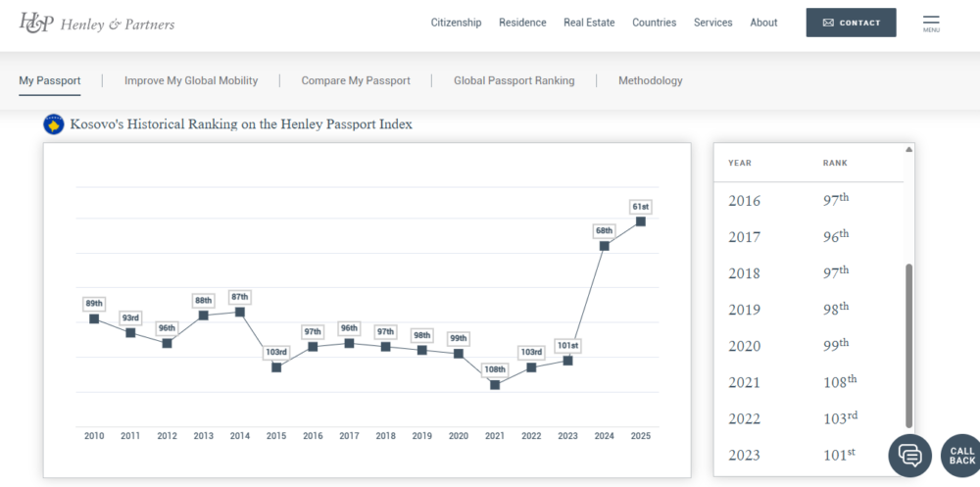Image resolution: width=980 pixels, height=487 pixels.
Task: Click the table scrollbar up arrow
Action: coord(908,149)
